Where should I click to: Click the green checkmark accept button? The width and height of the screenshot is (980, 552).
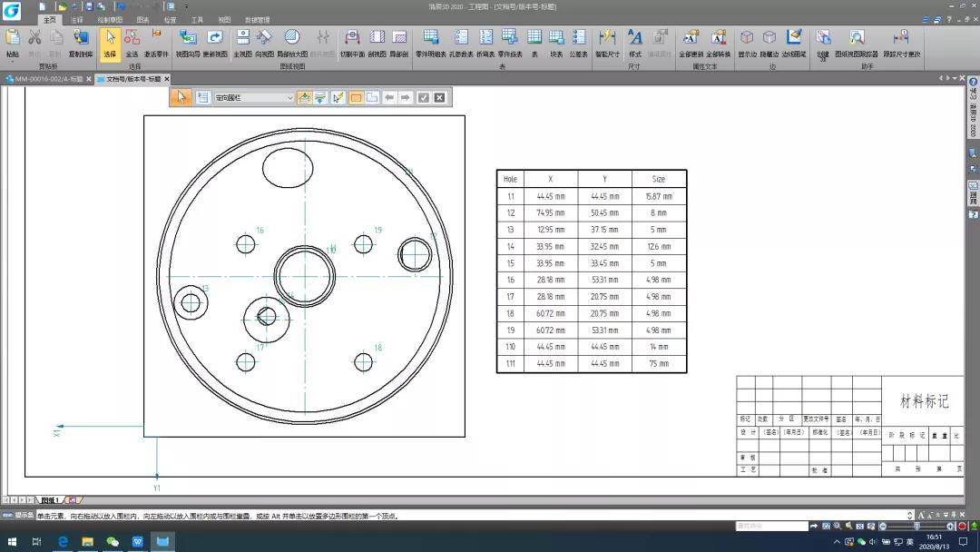pyautogui.click(x=423, y=97)
